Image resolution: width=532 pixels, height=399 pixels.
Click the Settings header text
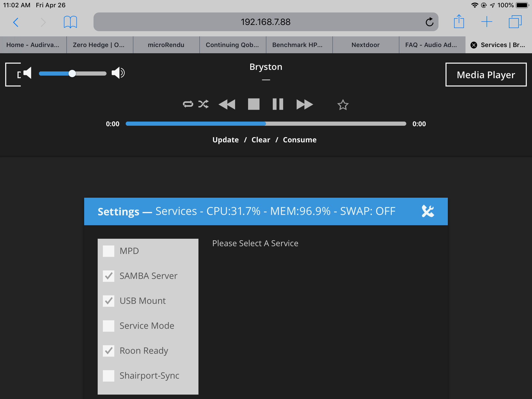(x=118, y=212)
